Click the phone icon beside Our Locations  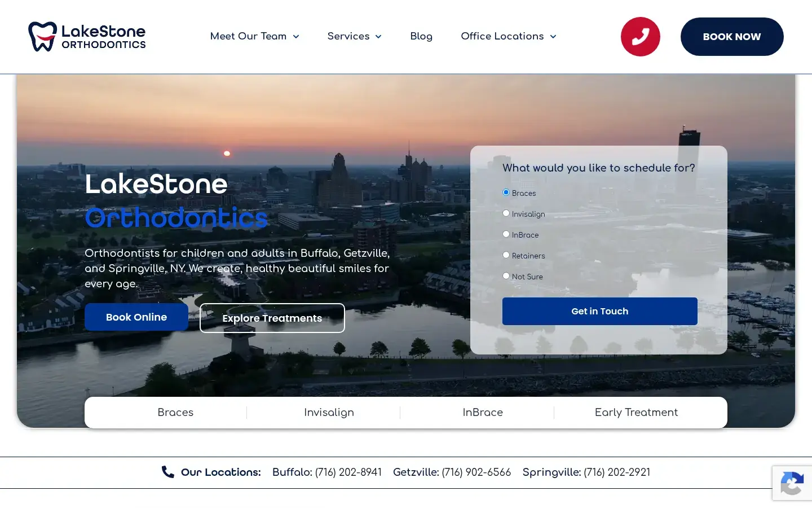point(168,472)
